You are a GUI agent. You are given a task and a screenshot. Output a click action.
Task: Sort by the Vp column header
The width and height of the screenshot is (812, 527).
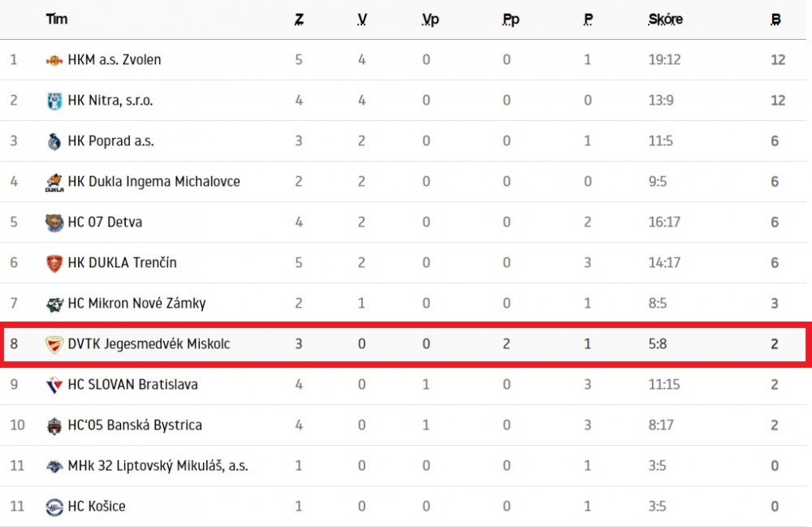[430, 19]
